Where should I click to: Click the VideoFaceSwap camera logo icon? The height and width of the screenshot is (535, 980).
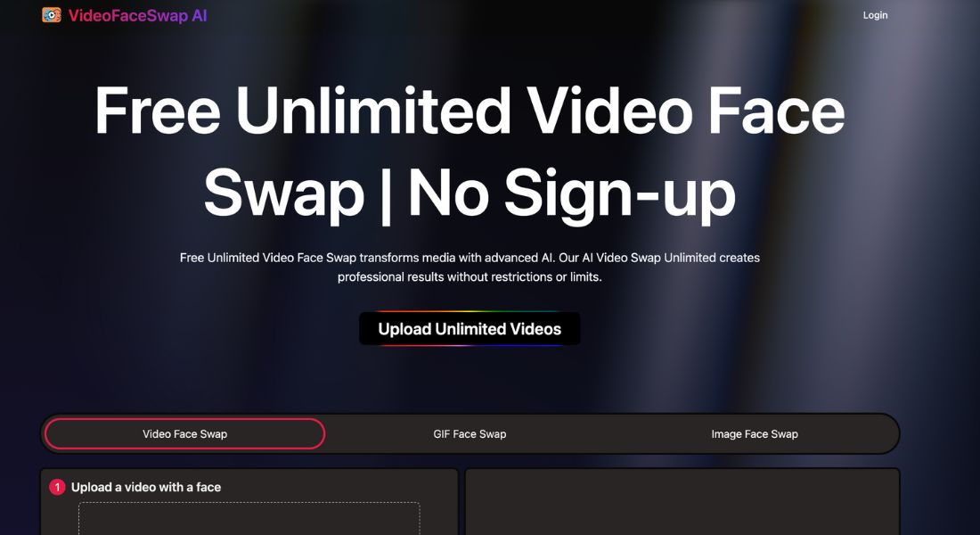(52, 15)
